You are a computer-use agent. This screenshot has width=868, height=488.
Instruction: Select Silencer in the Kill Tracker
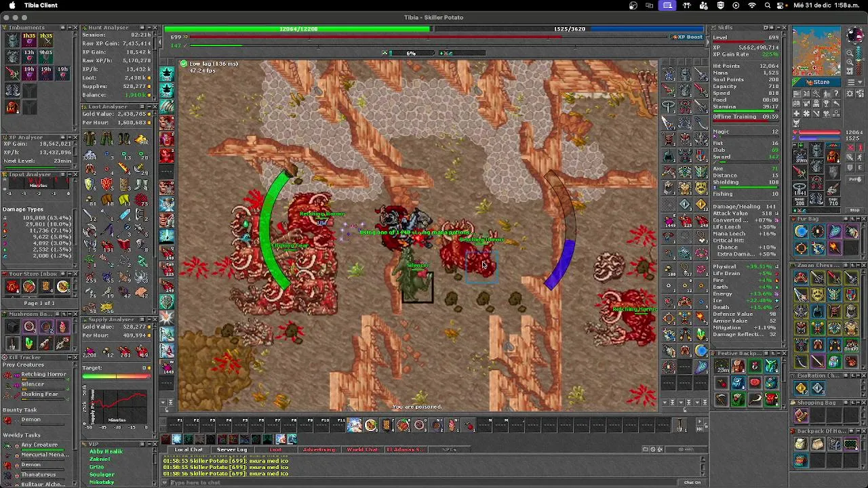click(33, 384)
